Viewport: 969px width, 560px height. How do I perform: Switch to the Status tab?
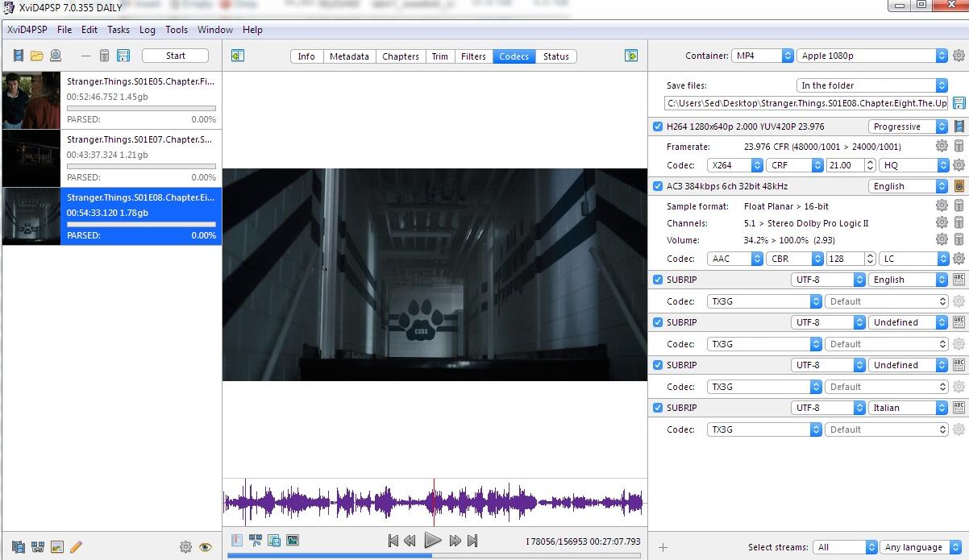tap(556, 56)
